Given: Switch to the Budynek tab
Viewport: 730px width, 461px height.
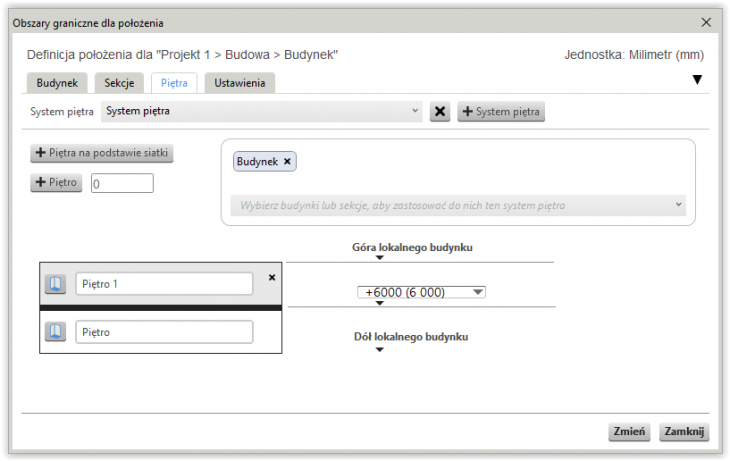Looking at the screenshot, I should coord(57,83).
